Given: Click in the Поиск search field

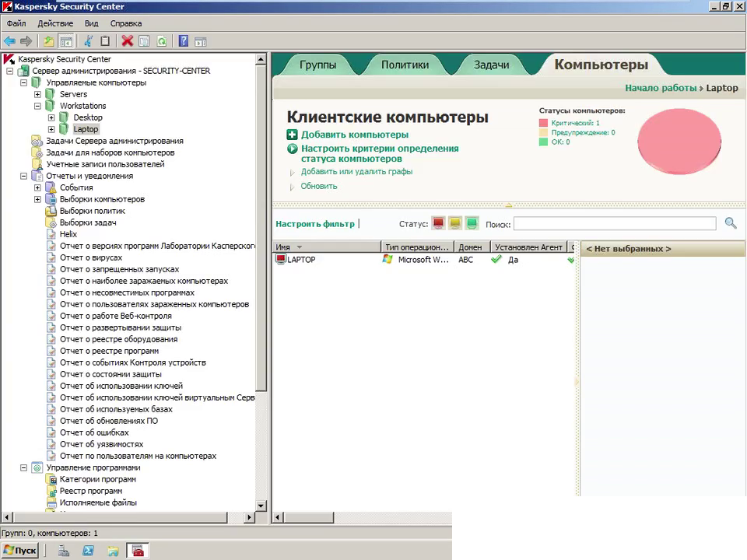Looking at the screenshot, I should [615, 223].
